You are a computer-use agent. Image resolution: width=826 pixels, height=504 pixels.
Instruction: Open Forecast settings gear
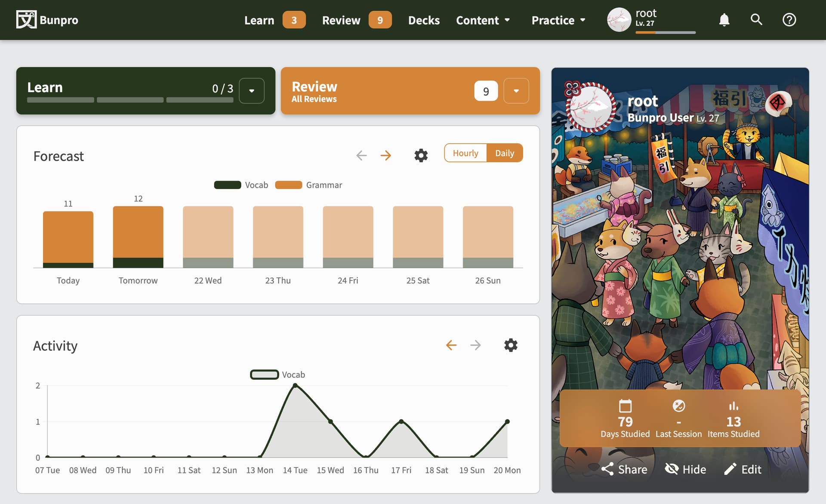point(421,155)
